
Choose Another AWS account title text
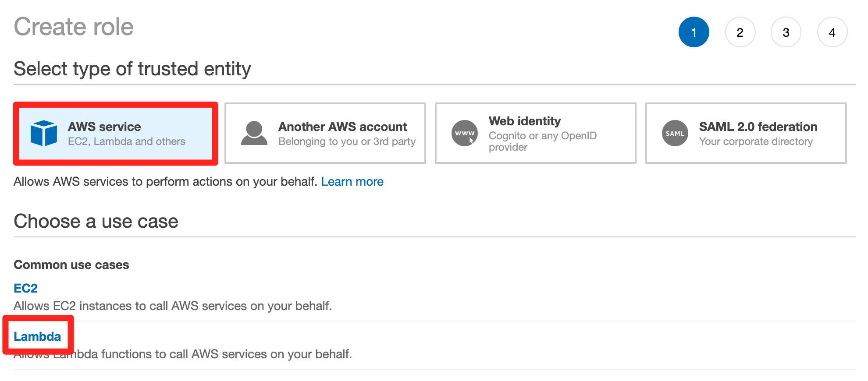[x=342, y=127]
